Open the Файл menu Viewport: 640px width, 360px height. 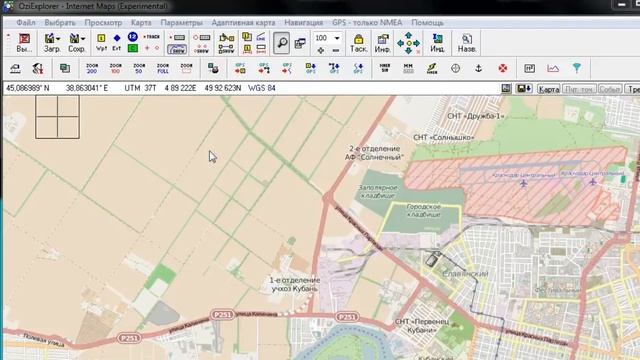(25, 22)
